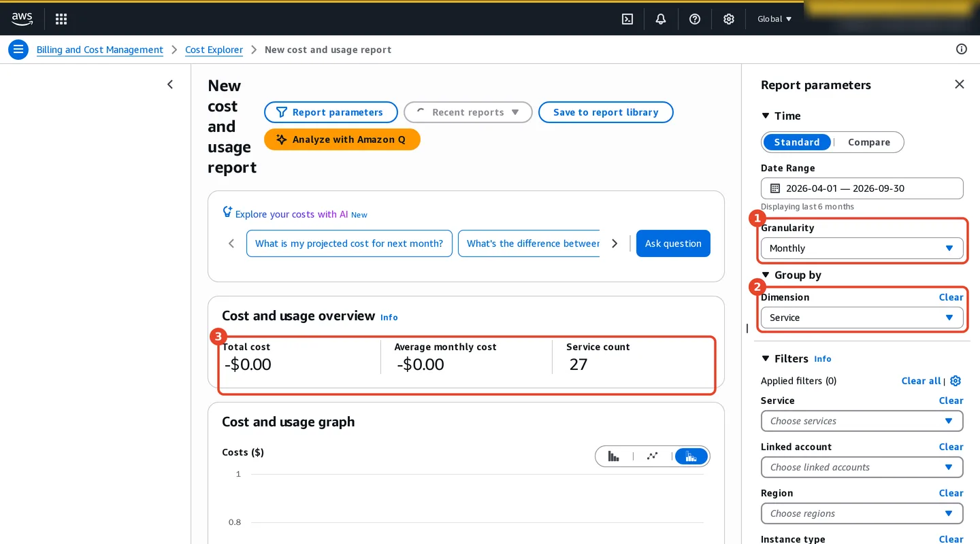
Task: Collapse the left side navigation chevron
Action: tap(170, 84)
